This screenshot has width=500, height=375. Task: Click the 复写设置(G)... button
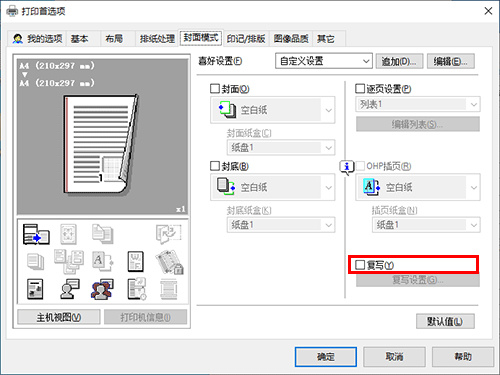[418, 280]
